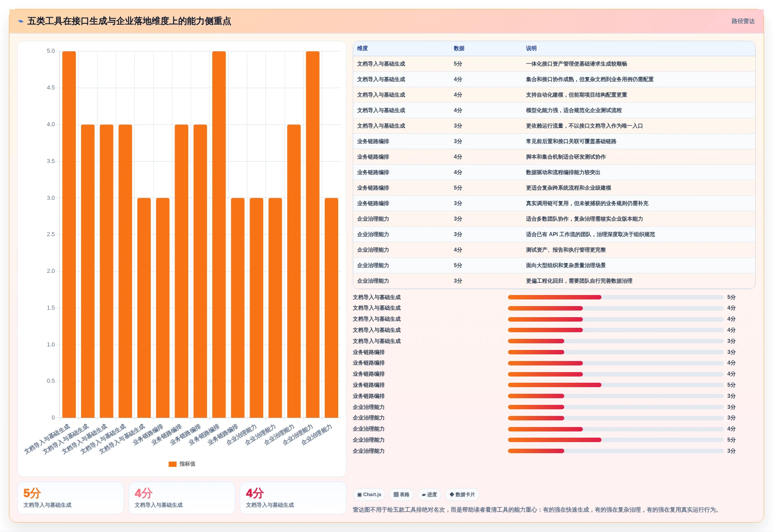Select the 表格 tag chip

(402, 495)
